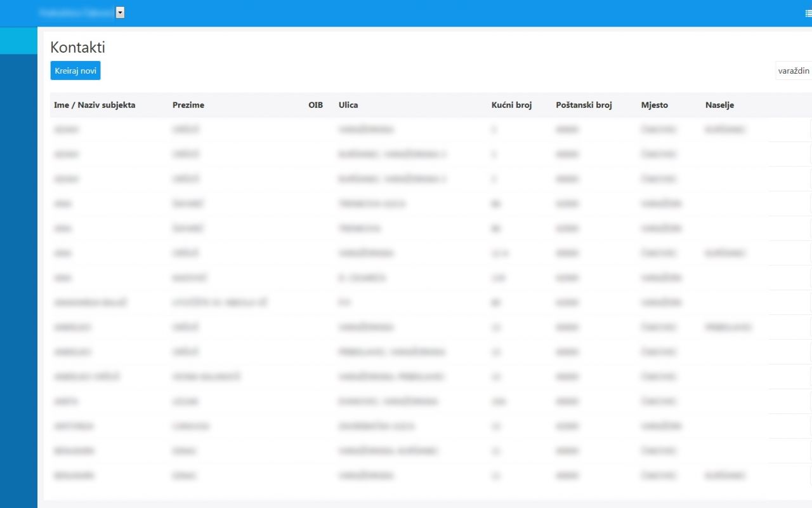The width and height of the screenshot is (812, 508).
Task: Sort contacts by Mjesto column
Action: coord(654,105)
